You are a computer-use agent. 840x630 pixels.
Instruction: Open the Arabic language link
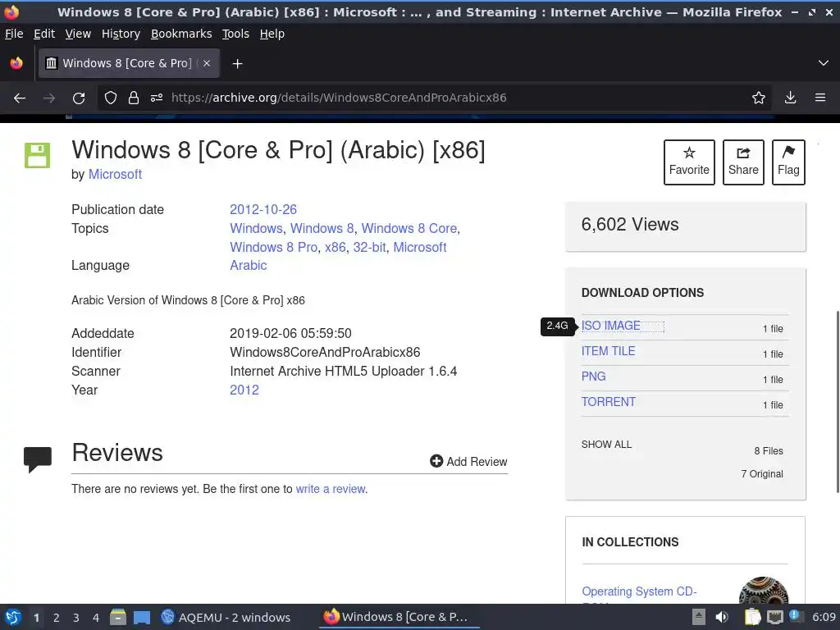coord(248,265)
